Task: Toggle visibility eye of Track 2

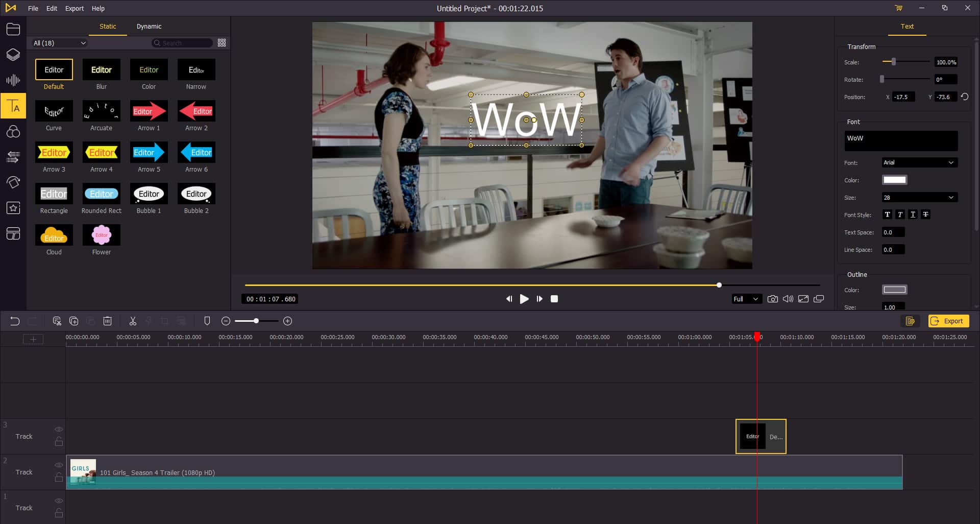Action: 59,465
